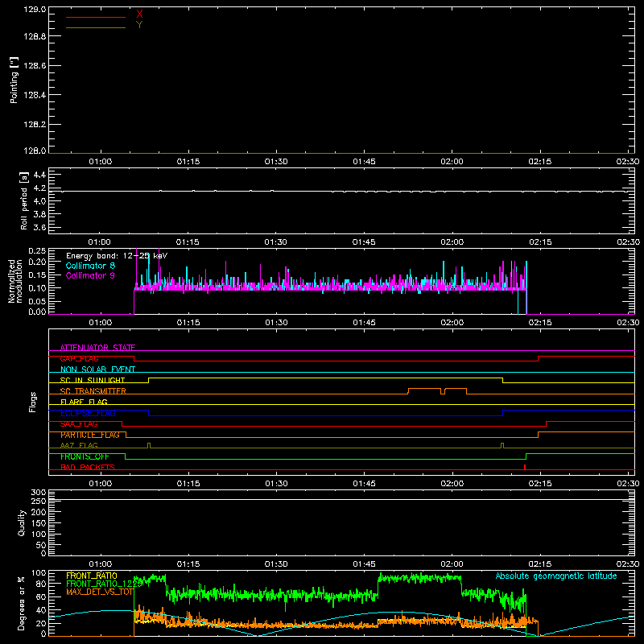Click the blue 'ECLIPSE_FLAG' label
This screenshot has height=644, width=644.
coord(88,413)
